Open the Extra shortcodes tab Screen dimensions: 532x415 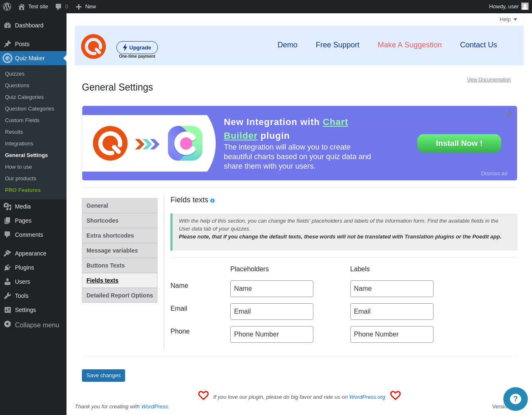click(x=120, y=236)
